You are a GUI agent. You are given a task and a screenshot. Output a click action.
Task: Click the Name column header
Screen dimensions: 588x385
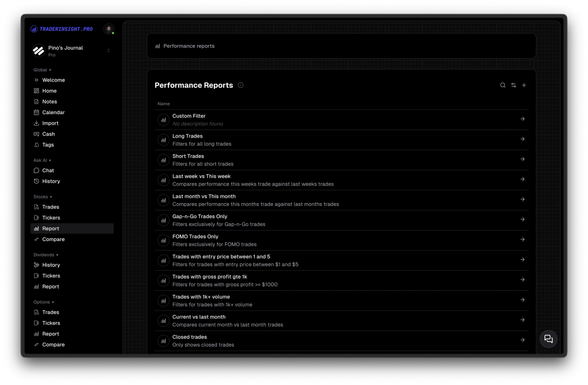164,104
